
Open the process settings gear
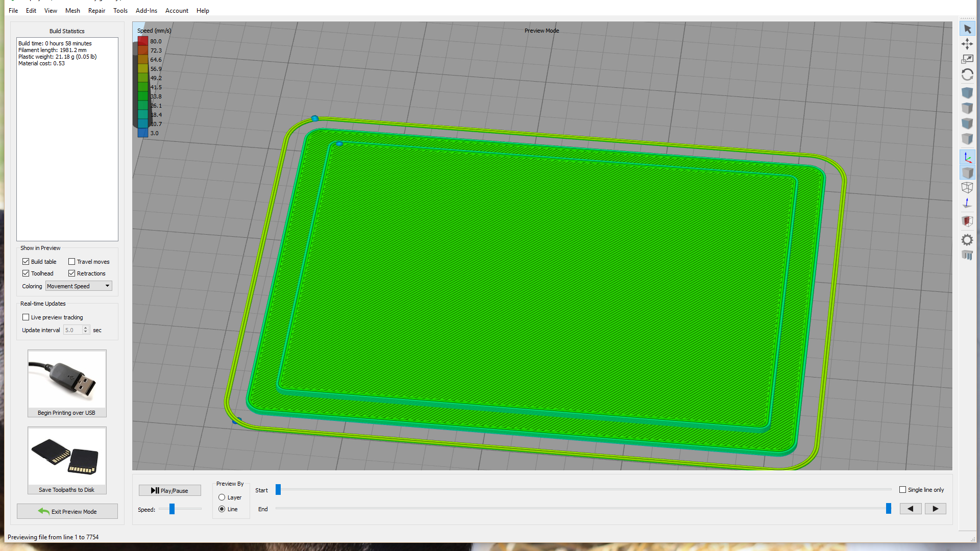[x=967, y=240]
